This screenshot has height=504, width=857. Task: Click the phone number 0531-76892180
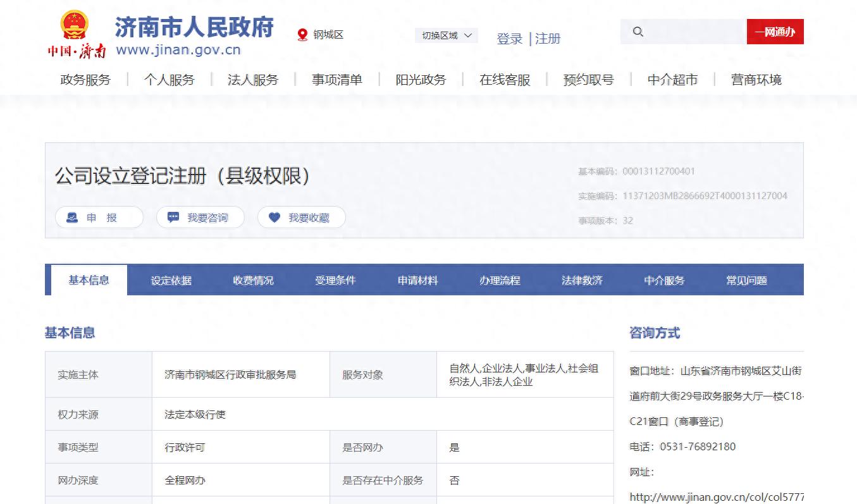point(698,446)
